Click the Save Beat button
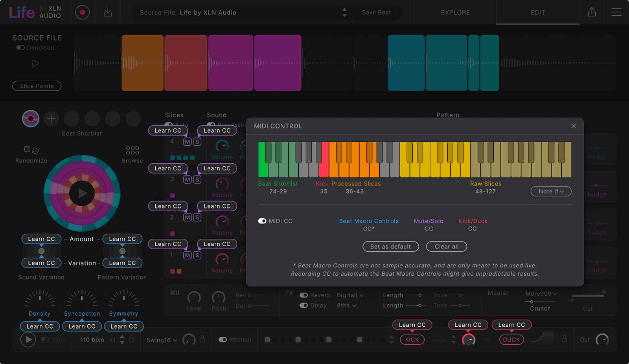This screenshot has height=364, width=629. pyautogui.click(x=377, y=13)
